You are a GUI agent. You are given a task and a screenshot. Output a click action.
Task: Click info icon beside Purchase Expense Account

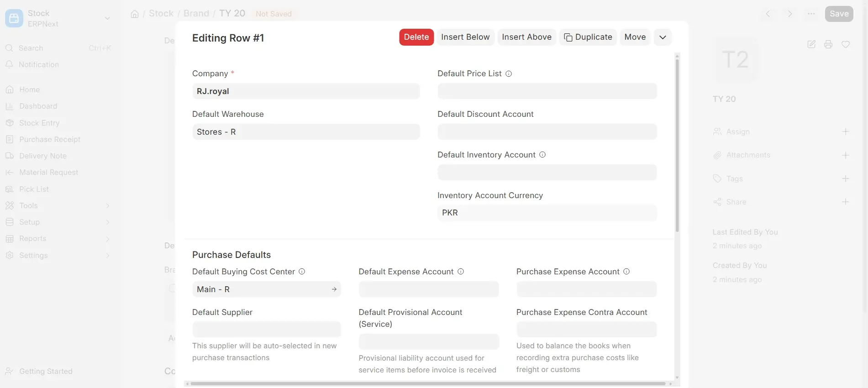[626, 272]
